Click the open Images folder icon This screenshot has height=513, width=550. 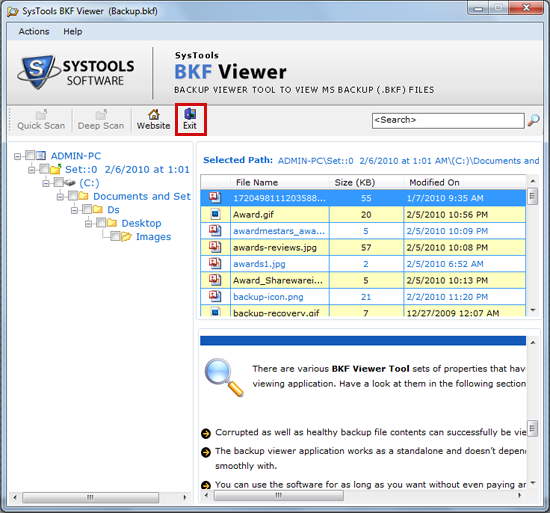(126, 237)
